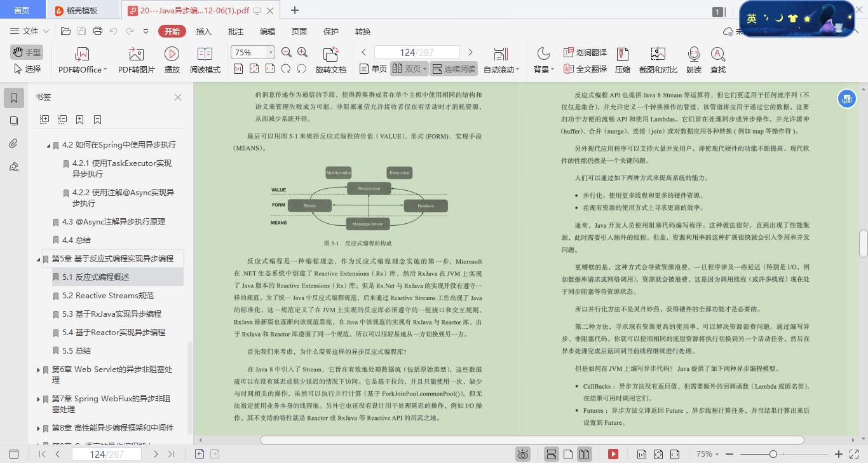Collapse all bookmarks icon in 书签 panel
This screenshot has height=463, width=868.
click(62, 119)
